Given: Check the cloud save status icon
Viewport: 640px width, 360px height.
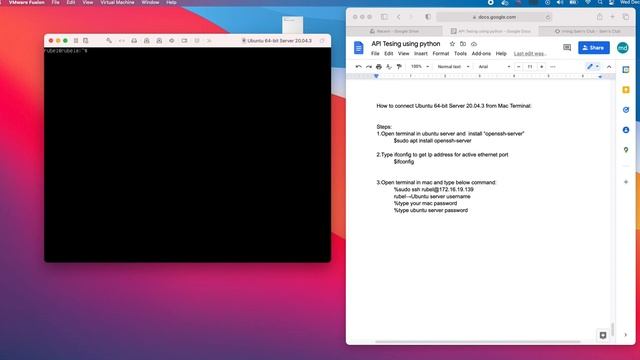Looking at the screenshot, I should (x=474, y=44).
